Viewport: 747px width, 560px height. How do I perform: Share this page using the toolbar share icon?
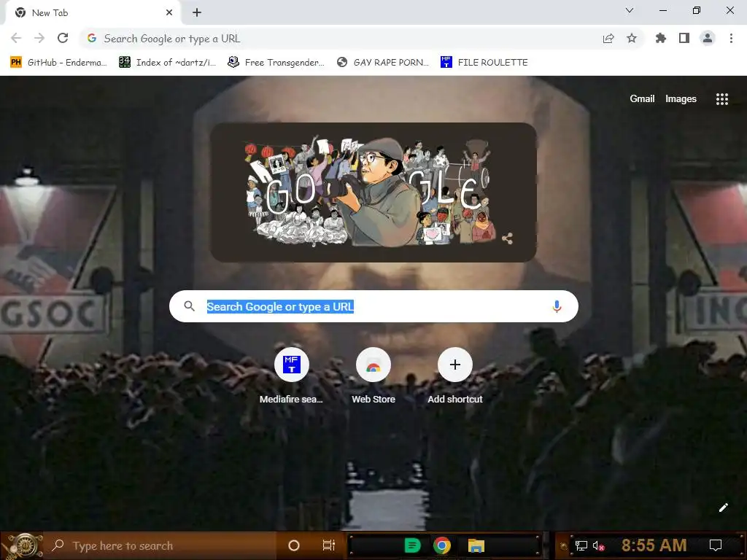(x=608, y=39)
